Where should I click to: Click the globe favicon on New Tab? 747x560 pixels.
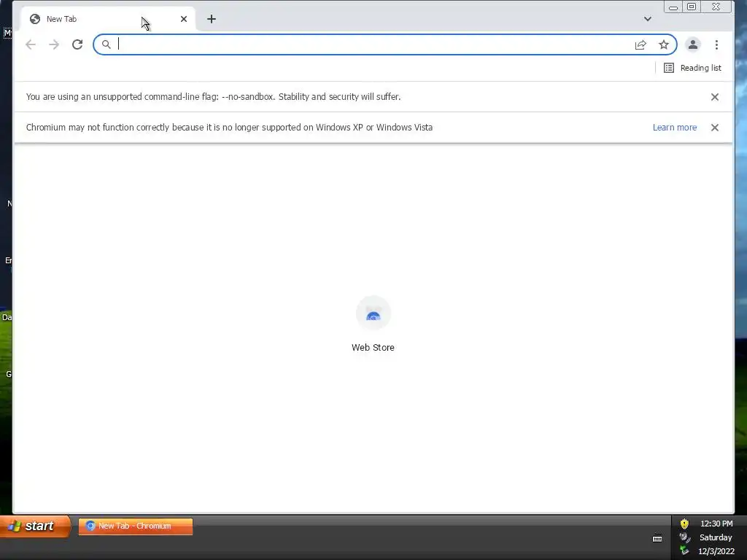pyautogui.click(x=35, y=19)
